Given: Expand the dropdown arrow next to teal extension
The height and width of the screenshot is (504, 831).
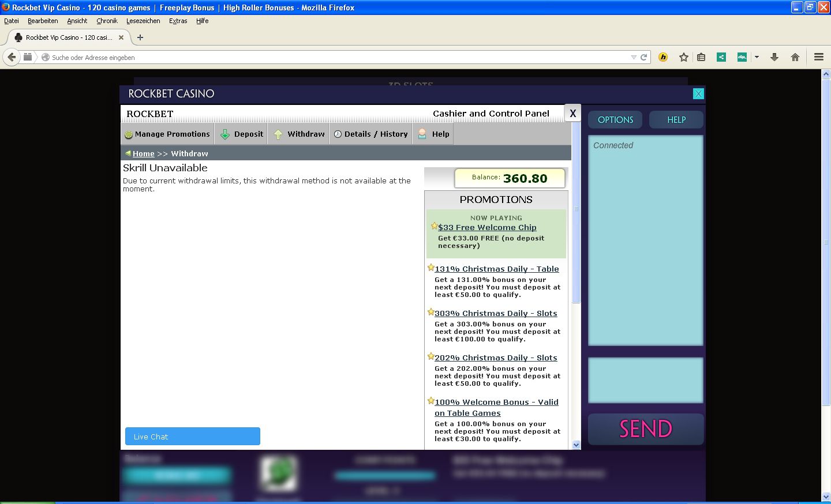Looking at the screenshot, I should (x=757, y=57).
